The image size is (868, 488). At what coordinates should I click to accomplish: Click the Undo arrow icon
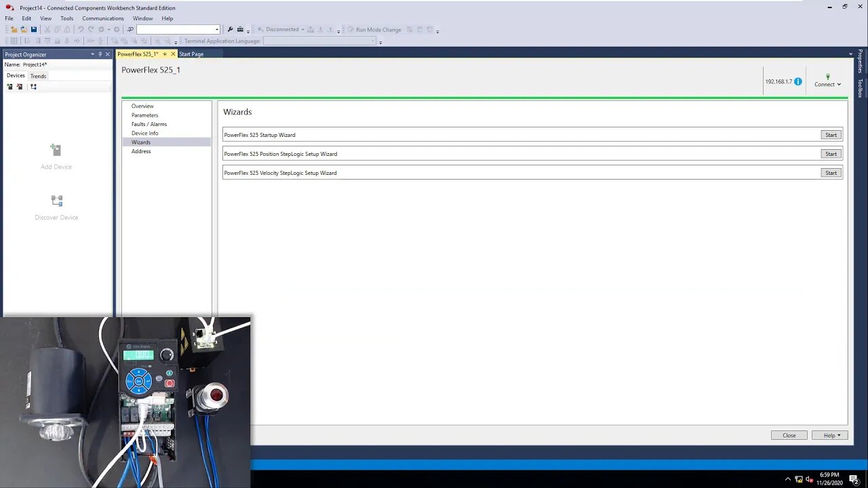[x=81, y=30]
